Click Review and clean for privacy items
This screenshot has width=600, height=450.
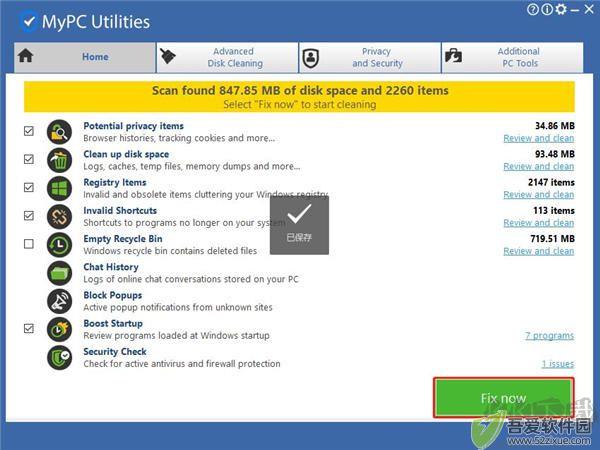coord(538,139)
